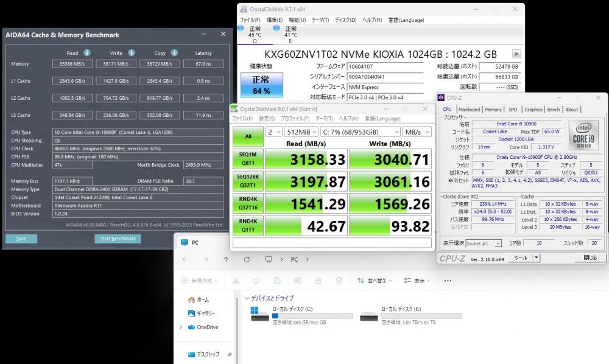Viewport: 609px width, 364px height.
Task: Click the health status 84% box in CrystalDiskInfo
Action: 262,85
